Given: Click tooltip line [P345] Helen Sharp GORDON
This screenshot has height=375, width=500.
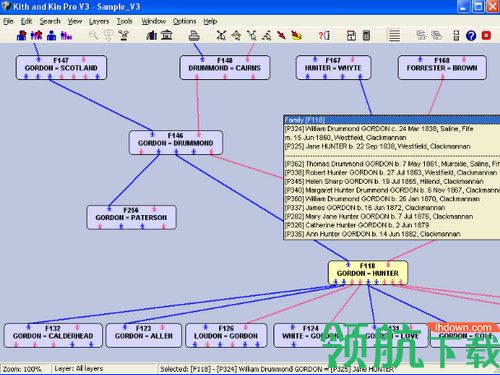Looking at the screenshot, I should (384, 181).
